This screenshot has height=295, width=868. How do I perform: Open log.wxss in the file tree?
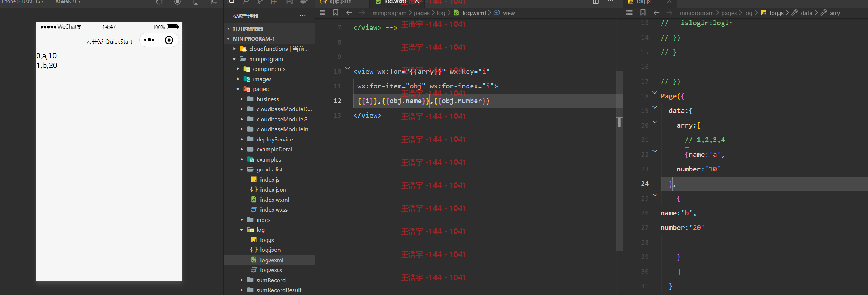[x=269, y=270]
